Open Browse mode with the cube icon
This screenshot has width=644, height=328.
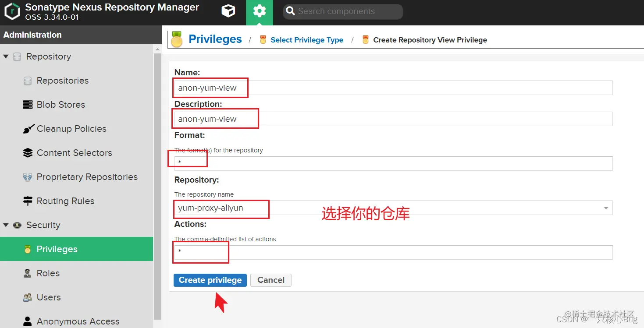click(x=228, y=11)
